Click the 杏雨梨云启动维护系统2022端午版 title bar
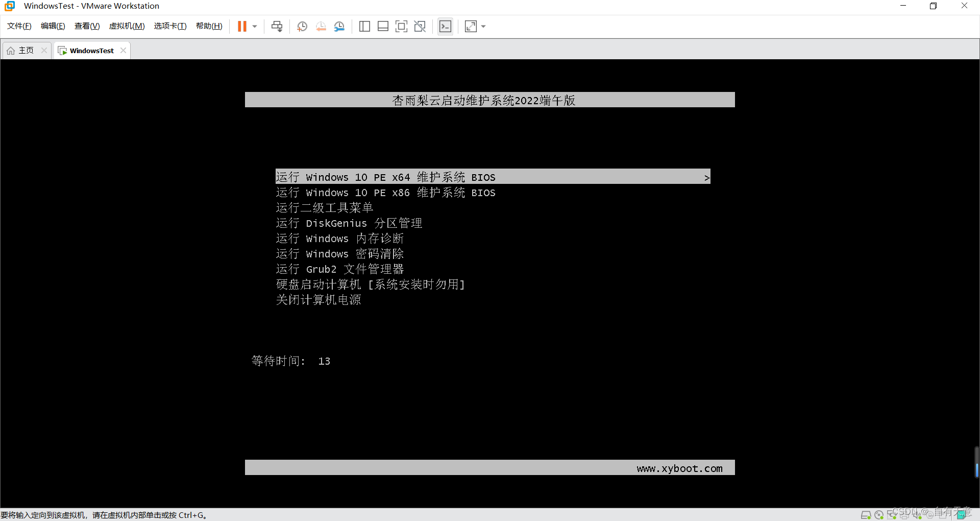Screen dimensions: 980x521 coord(490,100)
